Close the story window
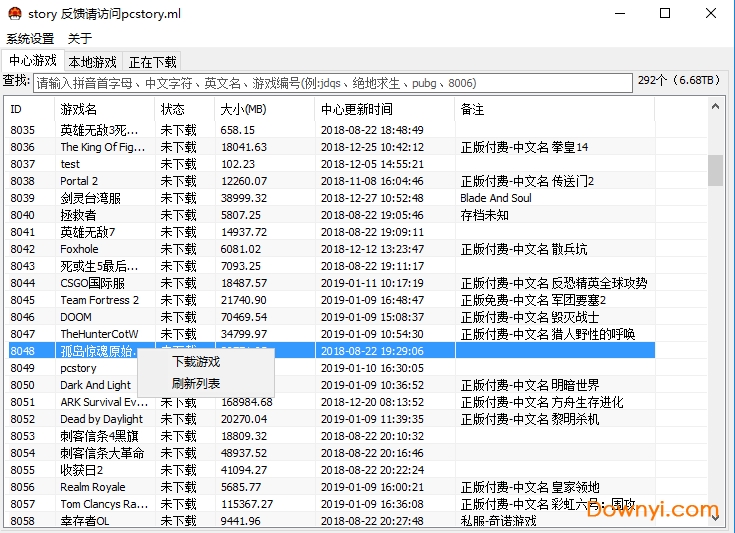The width and height of the screenshot is (735, 533). click(711, 13)
